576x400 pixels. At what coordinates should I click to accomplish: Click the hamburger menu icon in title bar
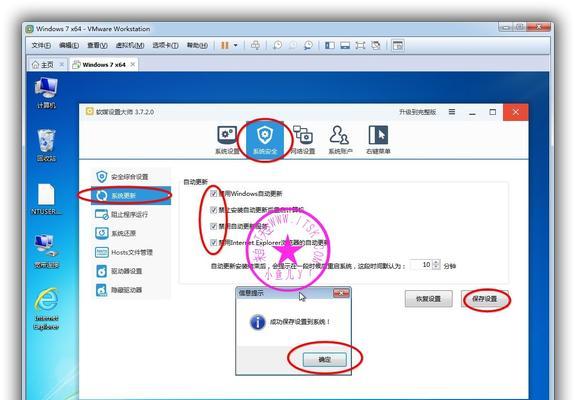(452, 112)
